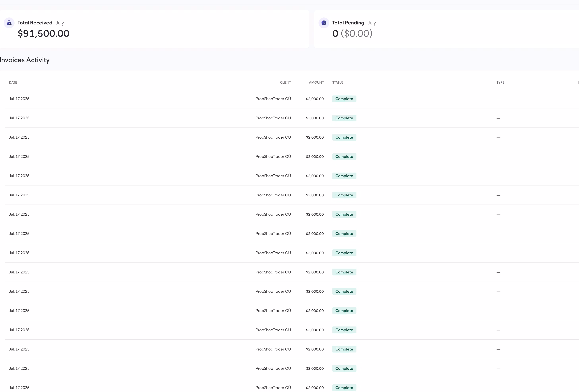This screenshot has height=392, width=579.
Task: Click Complete badge in the bottom visible row
Action: coord(344,388)
